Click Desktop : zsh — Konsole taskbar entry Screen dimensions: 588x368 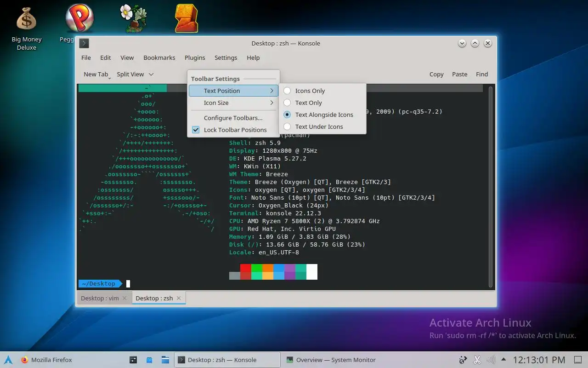(x=227, y=360)
